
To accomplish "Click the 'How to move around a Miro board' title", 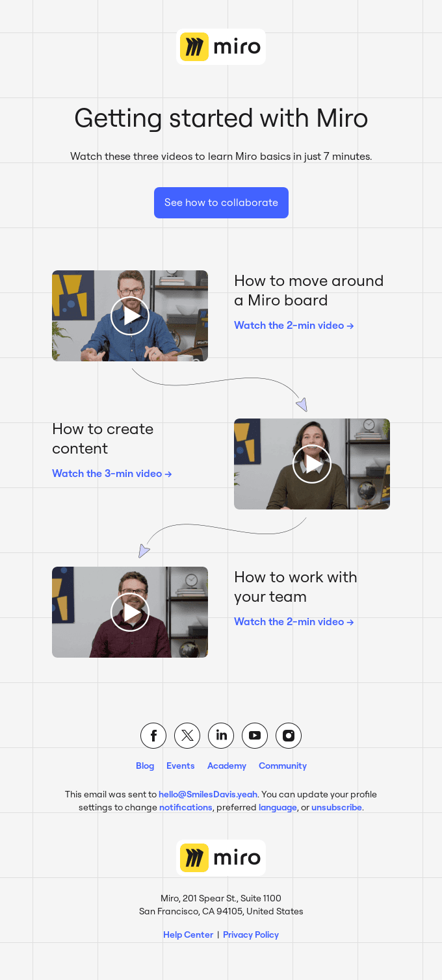I will 309,290.
